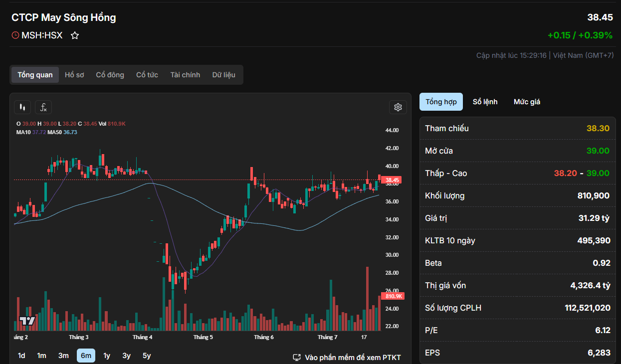The height and width of the screenshot is (364, 621).
Task: Set chart range to 3y
Action: pyautogui.click(x=127, y=356)
